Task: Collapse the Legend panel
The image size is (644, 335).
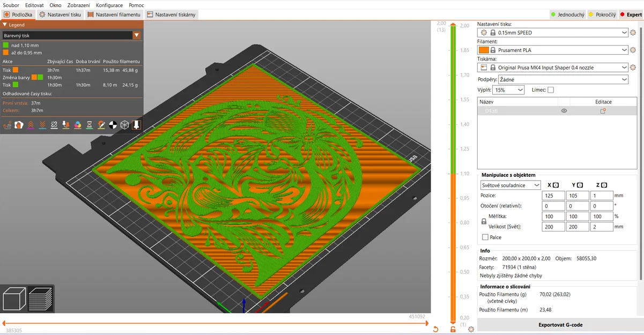Action: coord(5,25)
